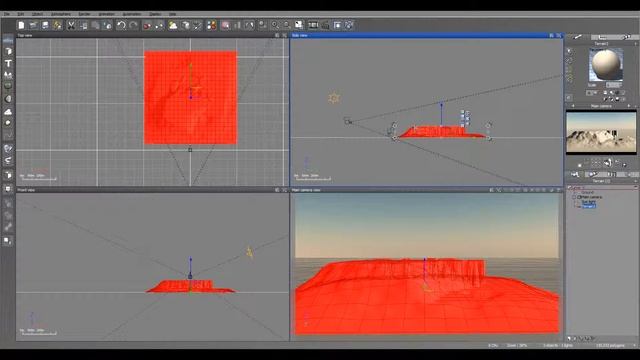Viewport: 640px width, 360px height.
Task: Click the multicolored dots toolbar icon
Action: coord(211,25)
